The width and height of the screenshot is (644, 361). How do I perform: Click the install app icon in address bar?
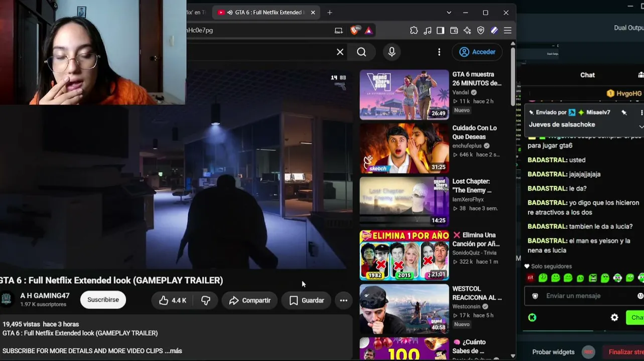click(x=339, y=31)
